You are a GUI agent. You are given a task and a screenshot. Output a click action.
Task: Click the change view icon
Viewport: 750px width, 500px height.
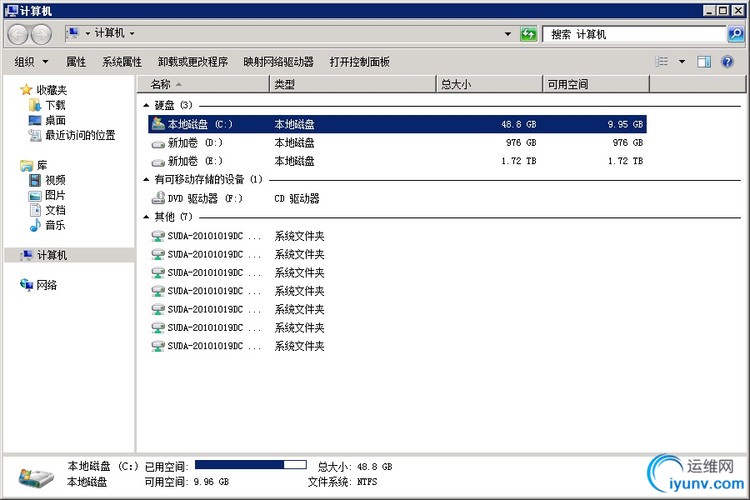(662, 61)
